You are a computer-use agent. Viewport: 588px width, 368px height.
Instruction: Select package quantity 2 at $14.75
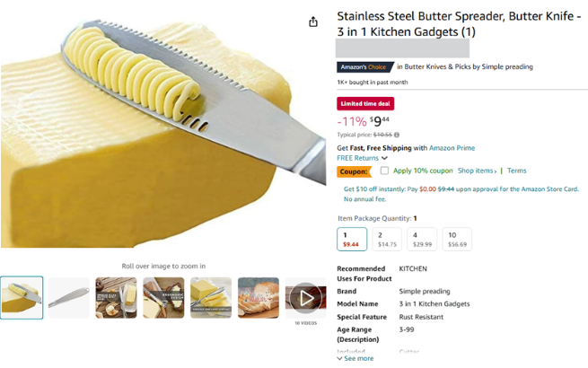tap(388, 239)
